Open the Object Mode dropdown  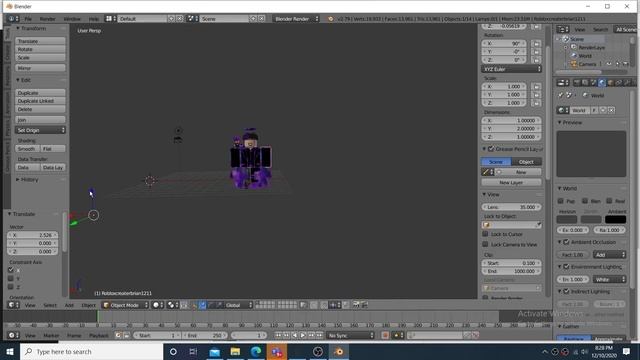[x=125, y=305]
